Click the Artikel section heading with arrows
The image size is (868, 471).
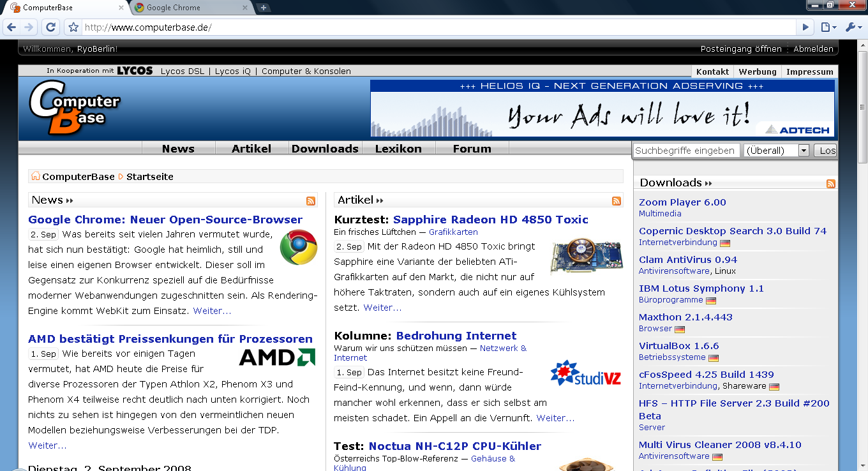[x=361, y=200]
